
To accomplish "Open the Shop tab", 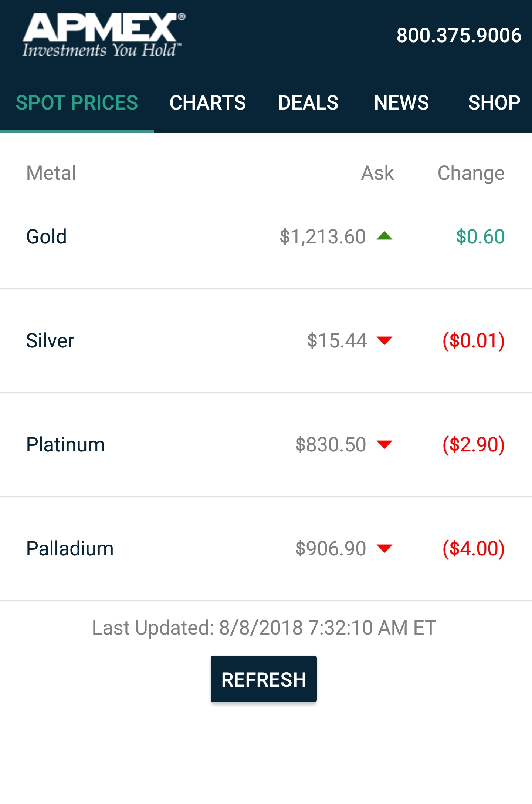I will click(494, 103).
